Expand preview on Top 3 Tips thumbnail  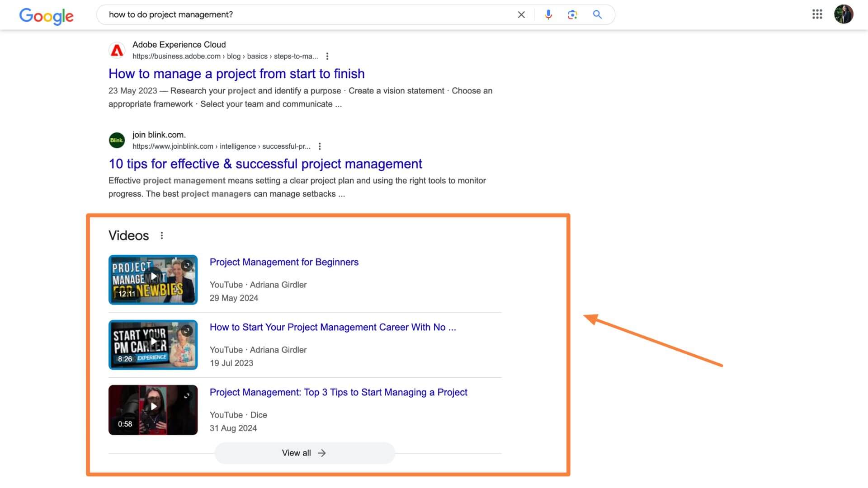click(187, 396)
